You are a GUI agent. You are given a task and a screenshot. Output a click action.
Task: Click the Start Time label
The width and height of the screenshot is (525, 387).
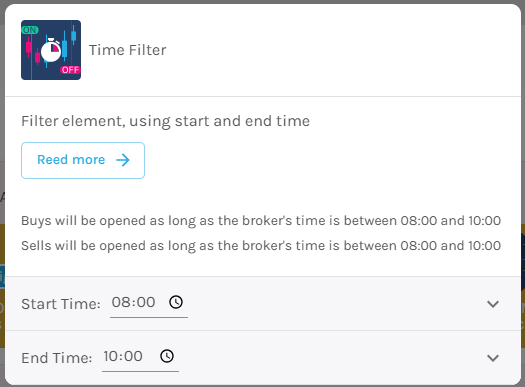[x=61, y=304]
